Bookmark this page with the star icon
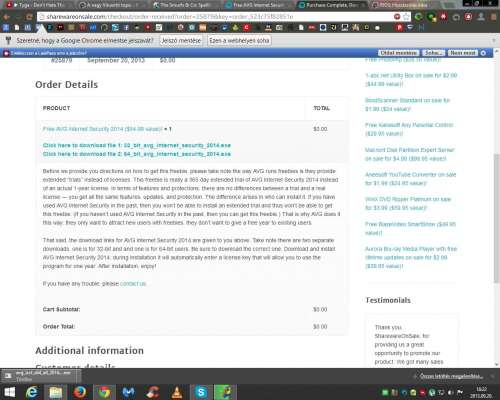This screenshot has height=400, width=500. click(x=406, y=17)
